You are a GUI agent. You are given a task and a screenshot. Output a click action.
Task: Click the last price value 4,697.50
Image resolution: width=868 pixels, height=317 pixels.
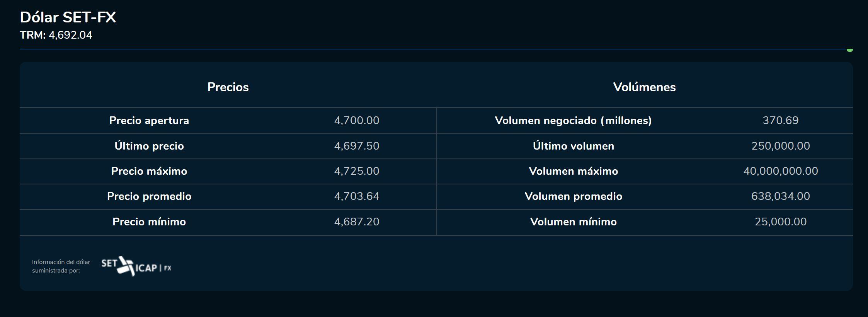tap(356, 146)
